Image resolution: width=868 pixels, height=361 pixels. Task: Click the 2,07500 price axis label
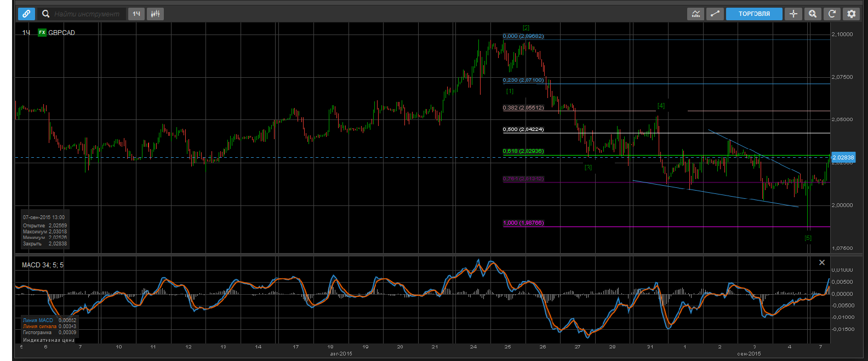point(842,77)
